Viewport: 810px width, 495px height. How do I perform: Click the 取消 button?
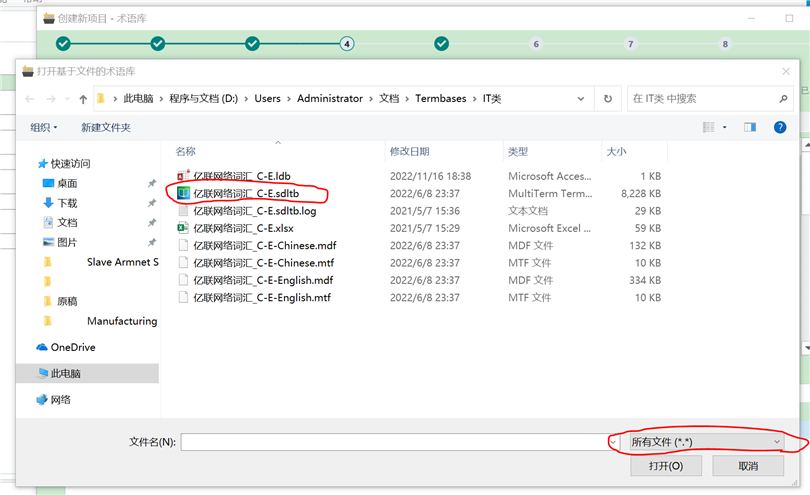(748, 466)
